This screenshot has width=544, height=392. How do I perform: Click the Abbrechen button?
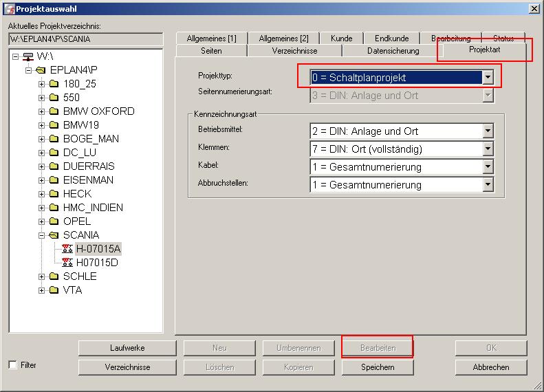491,367
